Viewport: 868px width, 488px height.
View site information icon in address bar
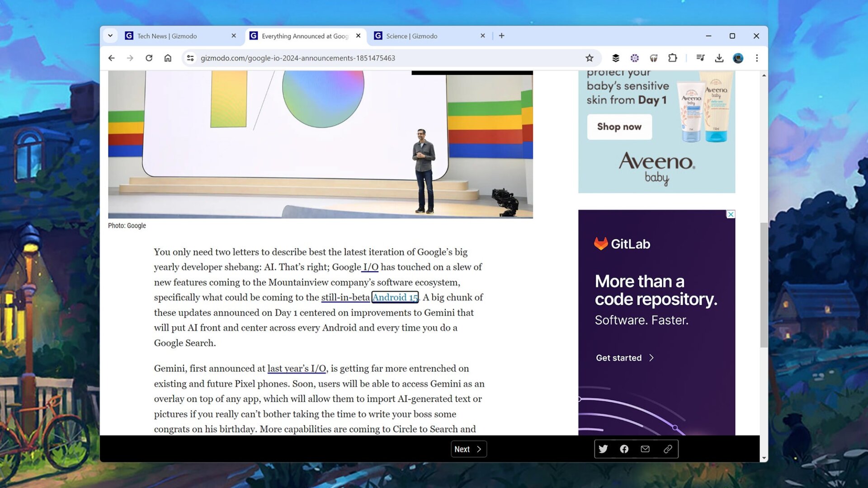[x=190, y=58]
